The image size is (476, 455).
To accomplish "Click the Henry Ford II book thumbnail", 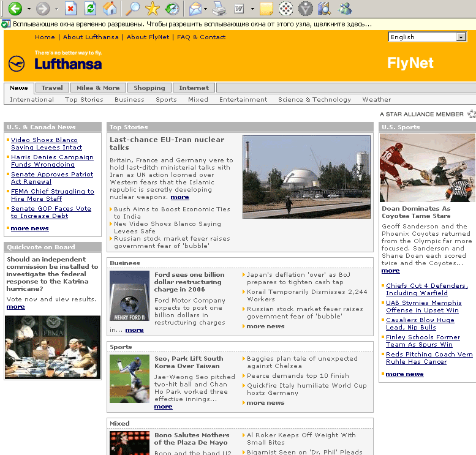I will click(x=130, y=296).
